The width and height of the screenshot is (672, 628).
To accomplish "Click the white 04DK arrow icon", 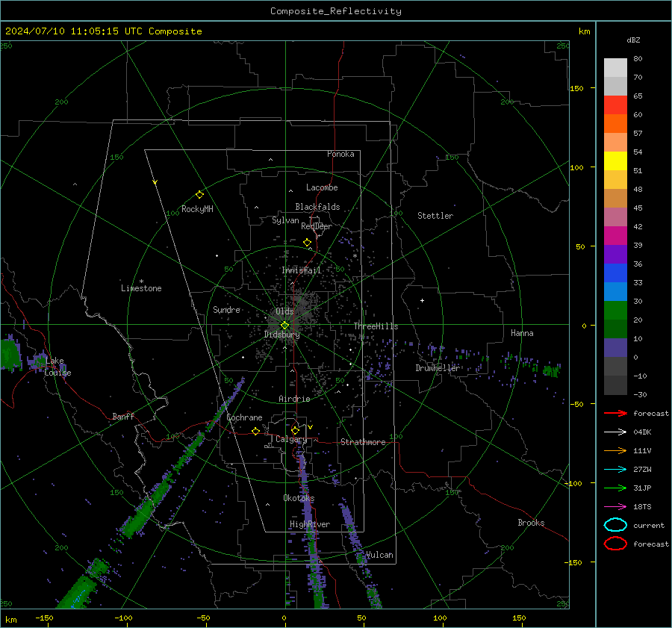I will click(615, 432).
